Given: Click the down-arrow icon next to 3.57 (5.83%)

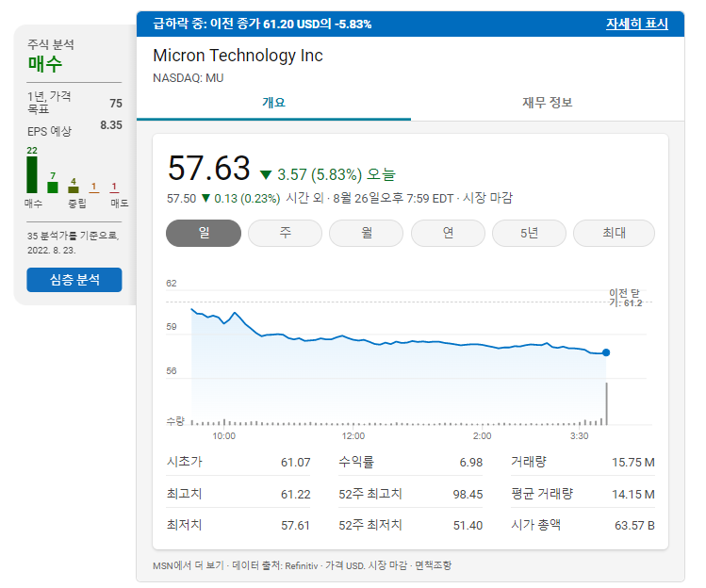Looking at the screenshot, I should pos(266,174).
